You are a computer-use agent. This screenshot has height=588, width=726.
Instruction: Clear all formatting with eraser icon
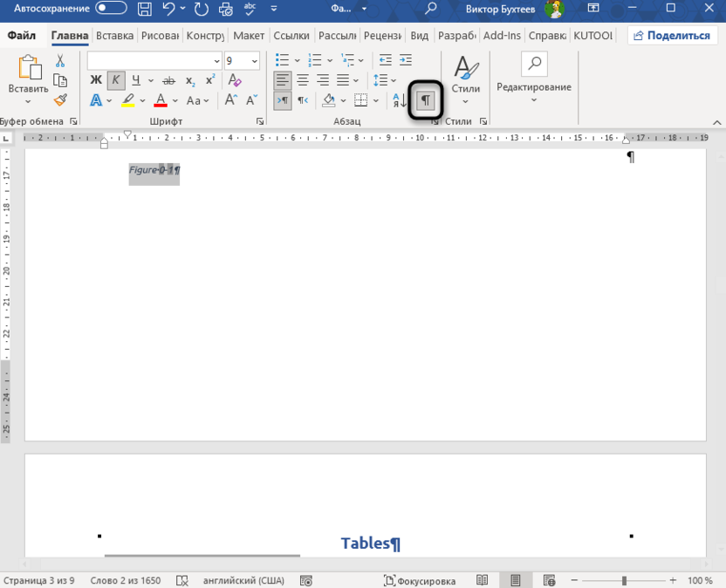coord(234,80)
